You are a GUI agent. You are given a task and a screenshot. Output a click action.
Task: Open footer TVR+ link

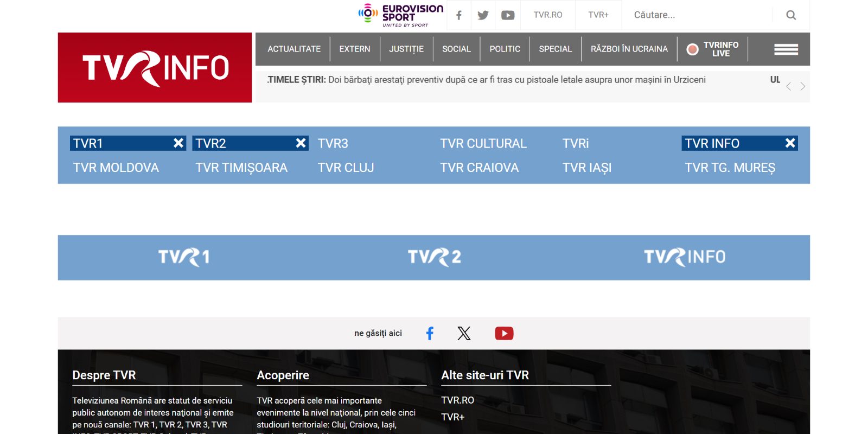[x=453, y=417]
